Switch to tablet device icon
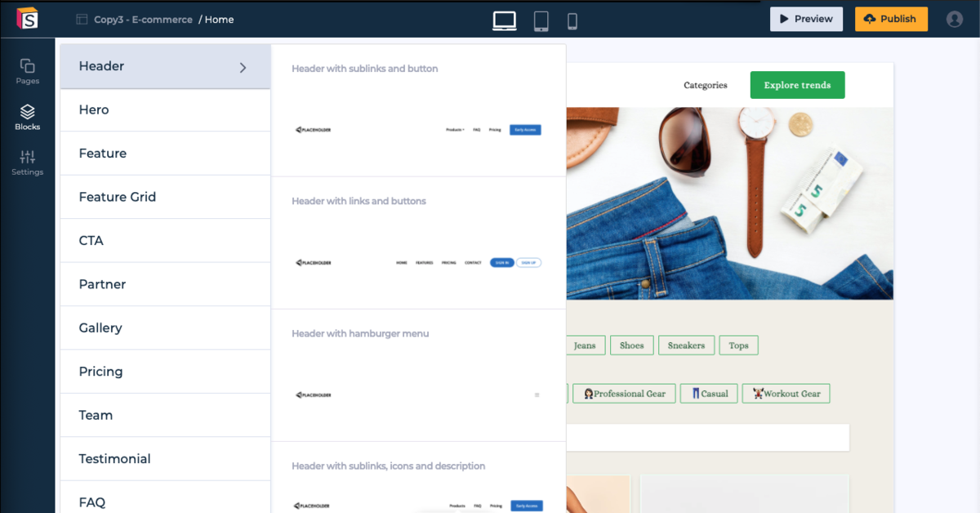This screenshot has height=513, width=980. (541, 20)
